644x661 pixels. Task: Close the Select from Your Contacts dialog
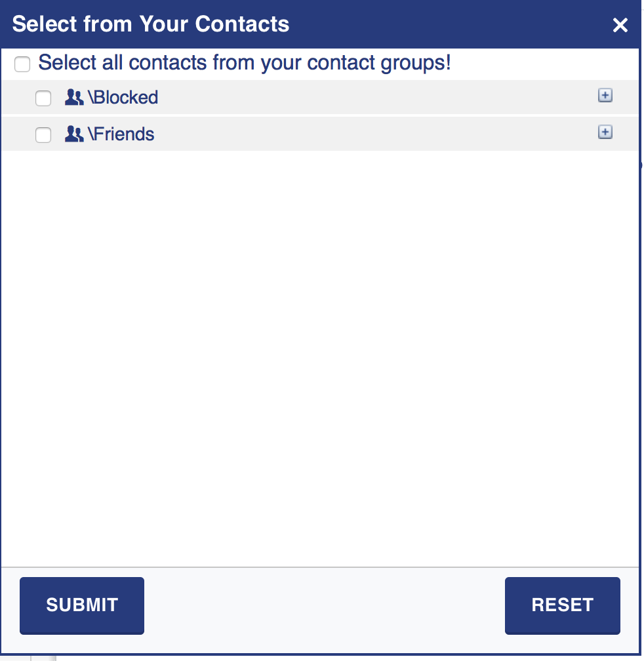click(620, 26)
